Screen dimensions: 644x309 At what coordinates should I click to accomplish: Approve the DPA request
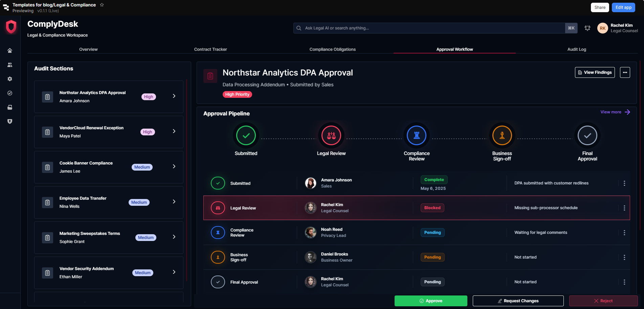coord(431,301)
